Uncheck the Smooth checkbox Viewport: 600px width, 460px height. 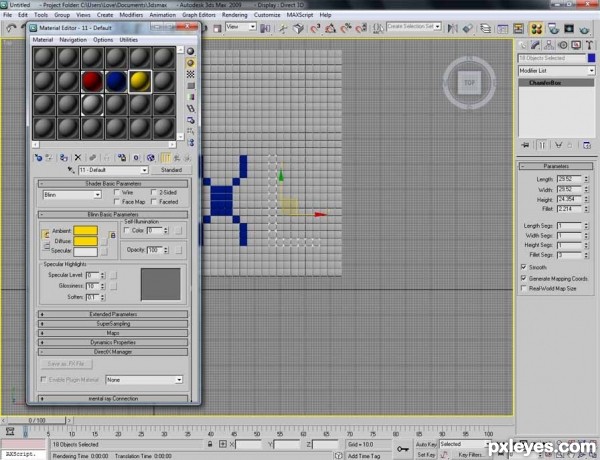(524, 267)
